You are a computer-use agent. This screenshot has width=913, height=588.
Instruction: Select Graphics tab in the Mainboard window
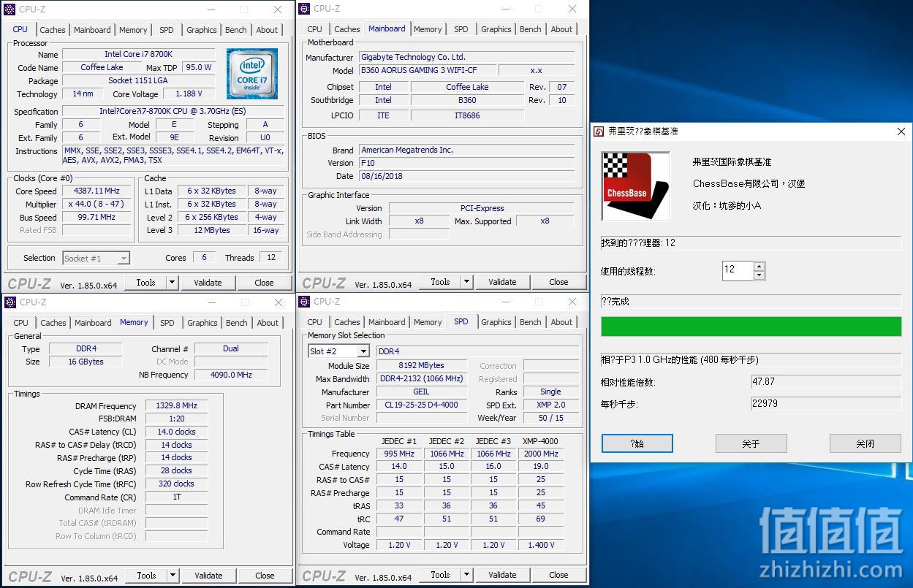(x=496, y=29)
